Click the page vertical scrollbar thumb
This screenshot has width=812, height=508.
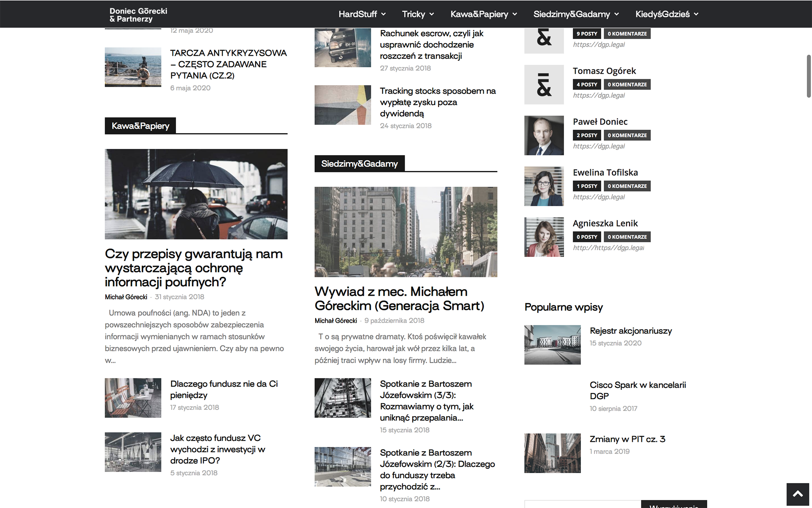808,76
